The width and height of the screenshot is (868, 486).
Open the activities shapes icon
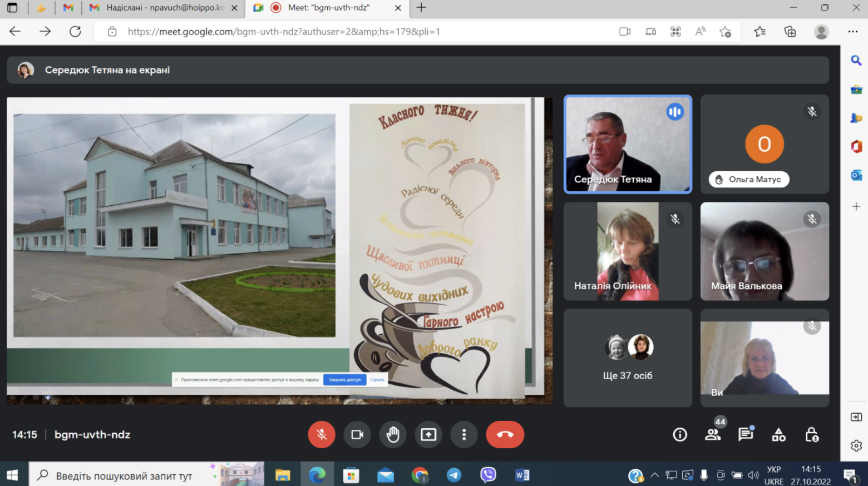779,435
